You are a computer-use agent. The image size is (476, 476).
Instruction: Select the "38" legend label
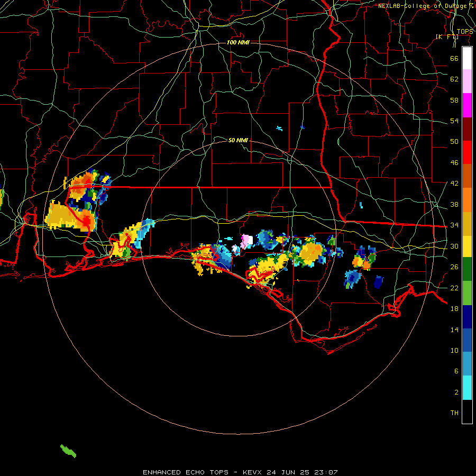[454, 204]
